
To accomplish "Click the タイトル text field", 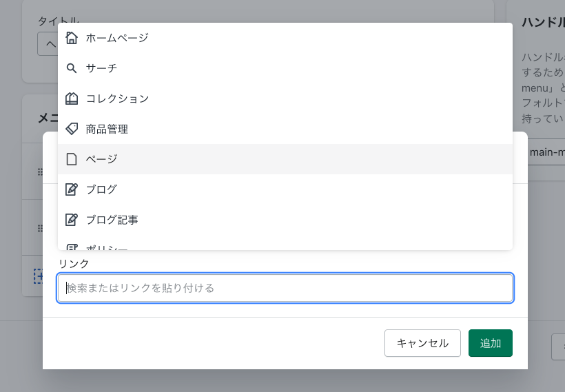I will point(47,45).
